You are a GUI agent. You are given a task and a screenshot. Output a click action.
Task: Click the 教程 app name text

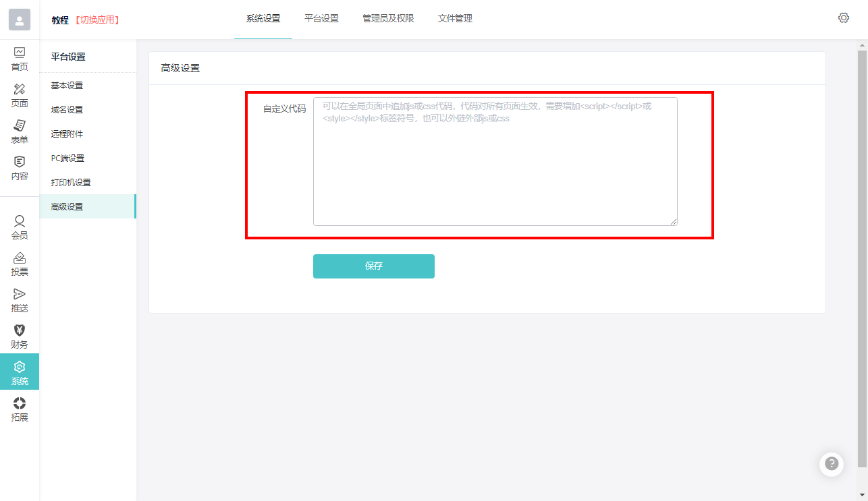[x=60, y=20]
